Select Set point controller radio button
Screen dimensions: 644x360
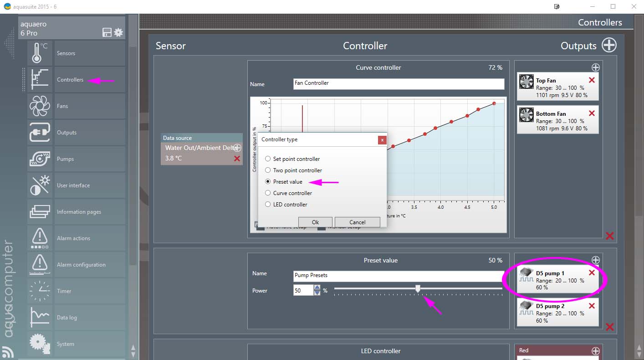pyautogui.click(x=268, y=159)
